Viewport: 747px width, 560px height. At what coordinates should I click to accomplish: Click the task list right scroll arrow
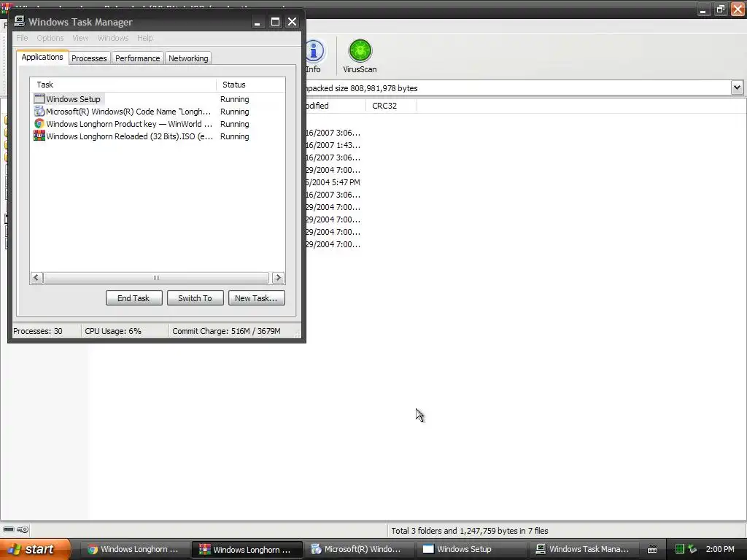pyautogui.click(x=278, y=278)
